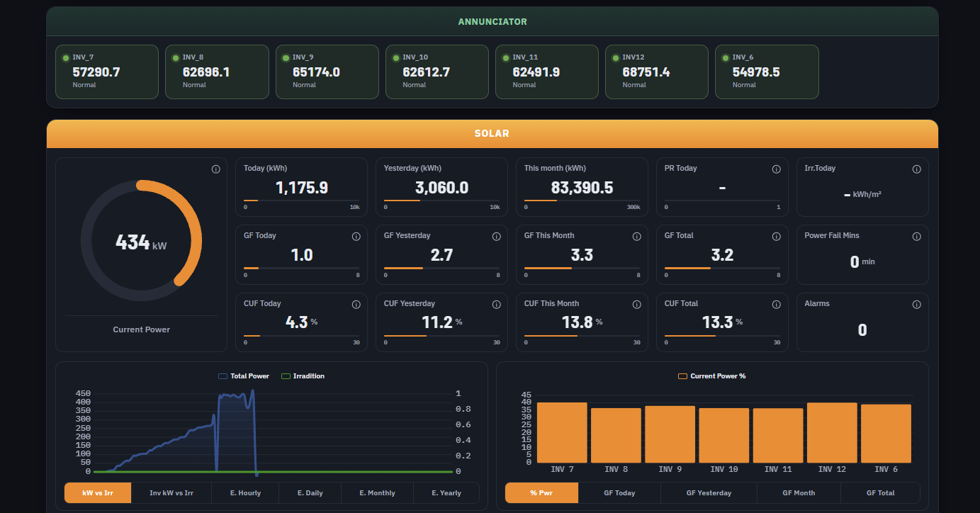The height and width of the screenshot is (513, 980).
Task: Click INV12 green status indicator
Action: click(x=616, y=57)
